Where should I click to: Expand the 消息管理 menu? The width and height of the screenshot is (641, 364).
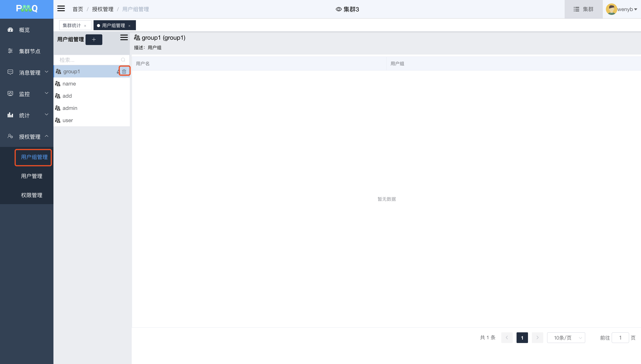coord(30,72)
